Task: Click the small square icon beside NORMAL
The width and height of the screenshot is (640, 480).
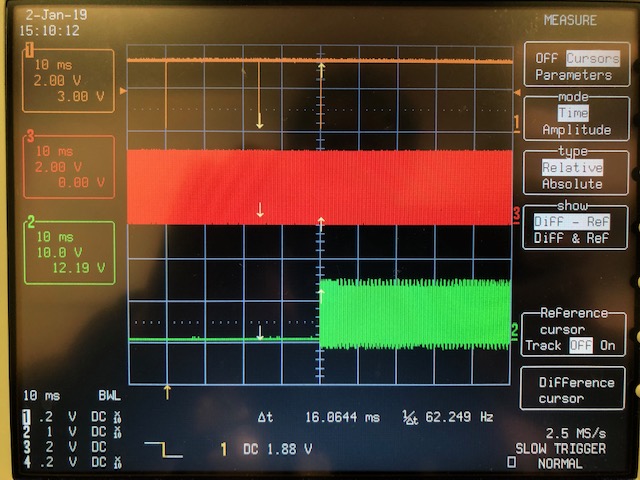Action: pyautogui.click(x=511, y=462)
